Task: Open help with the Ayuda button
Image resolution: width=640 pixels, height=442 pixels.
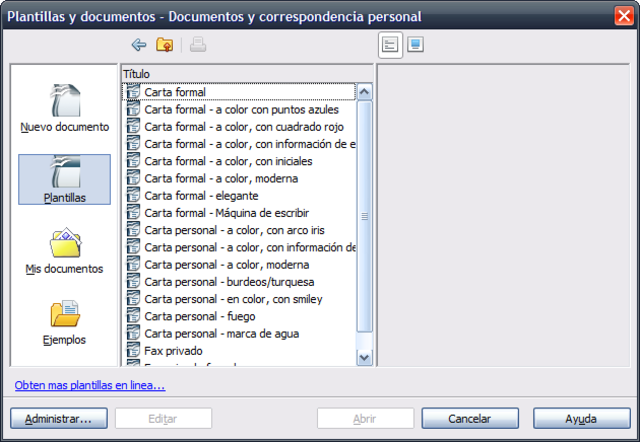Action: (582, 418)
